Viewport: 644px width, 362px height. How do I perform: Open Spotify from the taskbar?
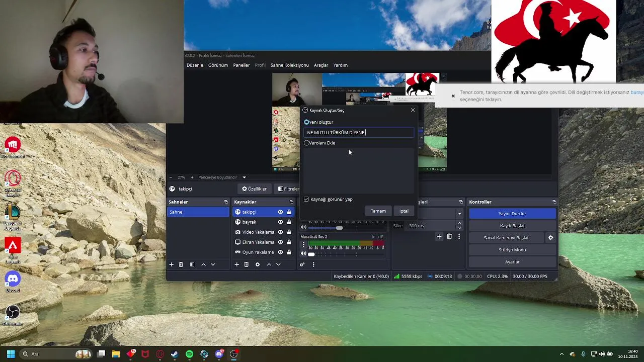[x=189, y=354]
